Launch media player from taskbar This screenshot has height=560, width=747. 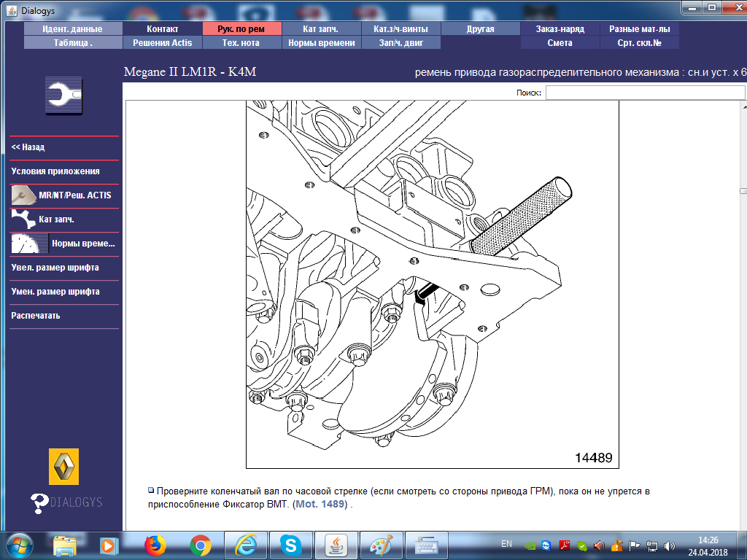(108, 545)
